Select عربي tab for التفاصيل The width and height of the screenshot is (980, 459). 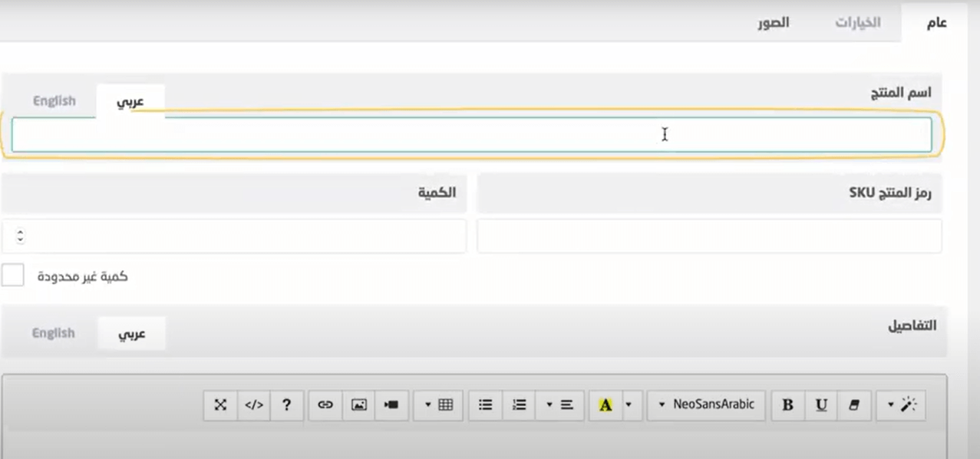pyautogui.click(x=131, y=334)
